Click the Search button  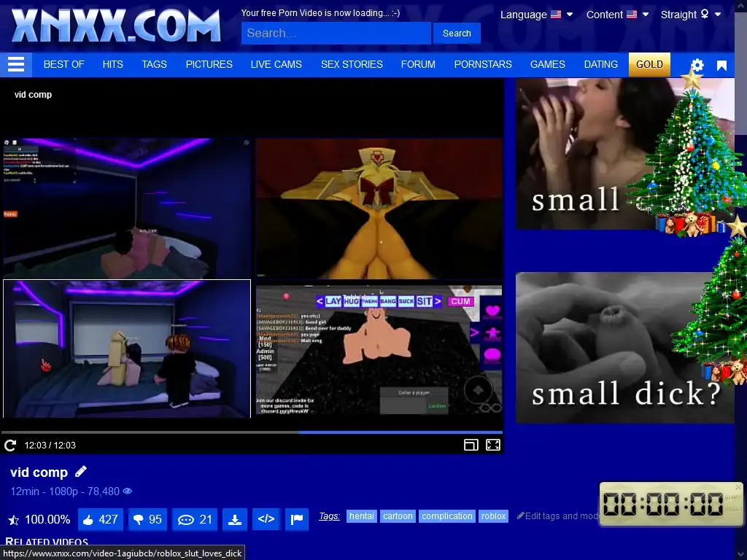[457, 34]
